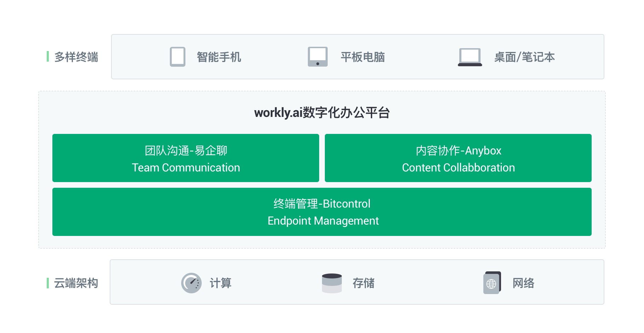Click the green bar beside 多样终端
644x333 pixels.
pos(48,56)
